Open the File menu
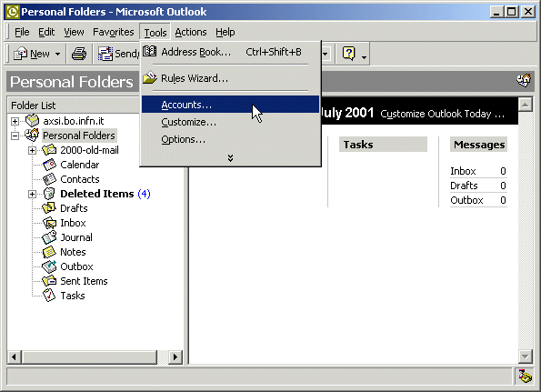541x392 pixels. (22, 32)
